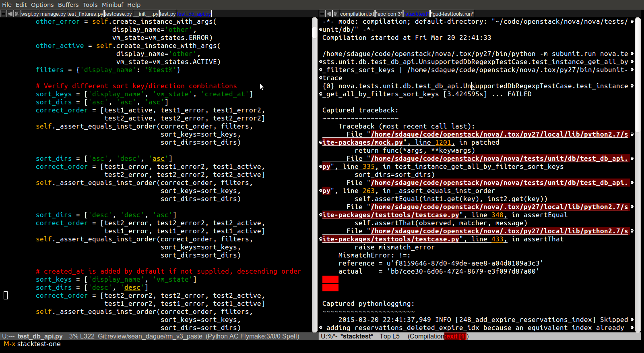The width and height of the screenshot is (644, 353).
Task: Switch to the __init__.py tab
Action: pos(146,14)
